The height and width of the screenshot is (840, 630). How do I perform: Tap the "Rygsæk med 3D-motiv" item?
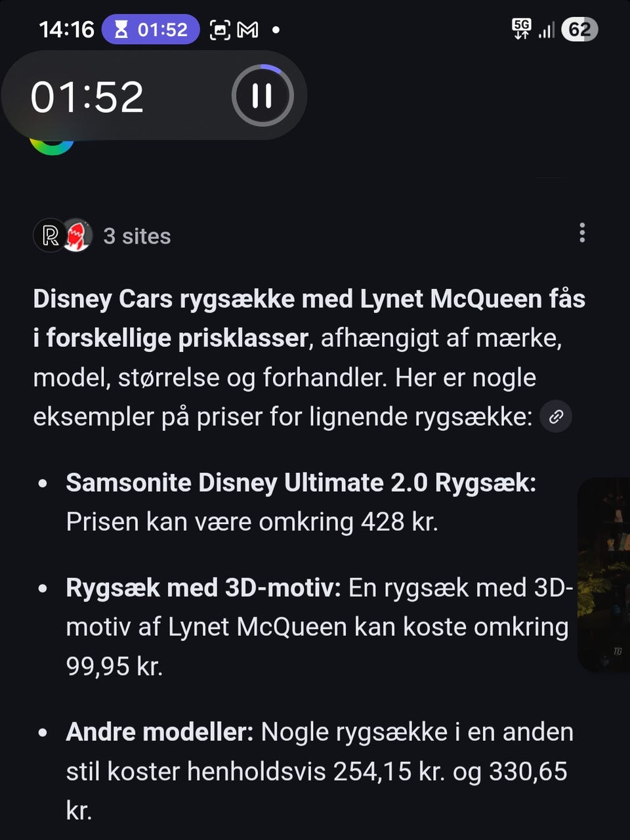pos(203,588)
